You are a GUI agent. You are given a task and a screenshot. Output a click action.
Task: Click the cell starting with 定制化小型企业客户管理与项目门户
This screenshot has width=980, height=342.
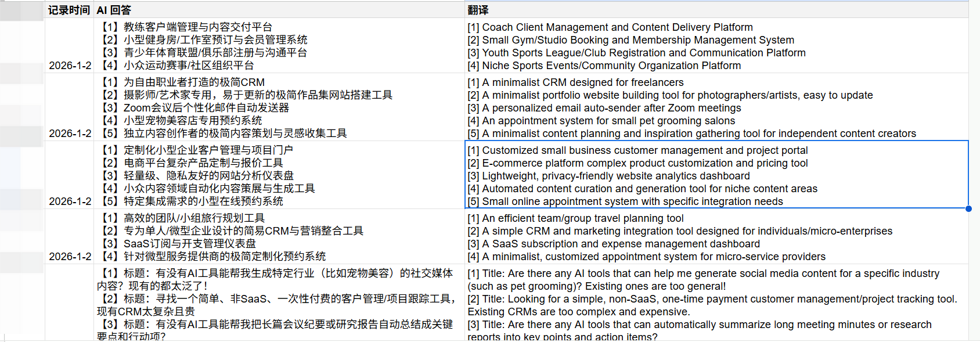(279, 175)
